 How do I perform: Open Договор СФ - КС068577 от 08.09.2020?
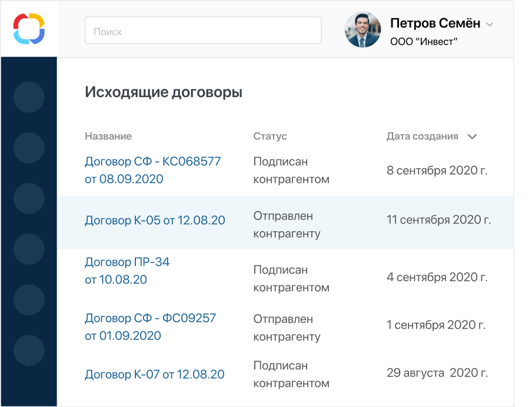pos(152,170)
